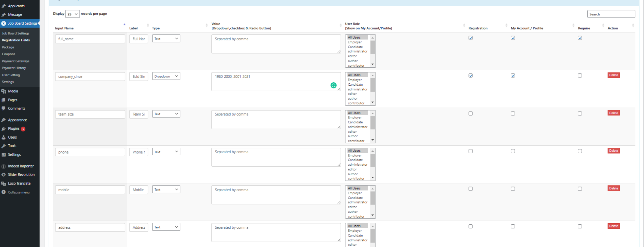Viewport: 644px width, 247px height.
Task: Click the Grammarly icon in company_since value
Action: coord(333,85)
